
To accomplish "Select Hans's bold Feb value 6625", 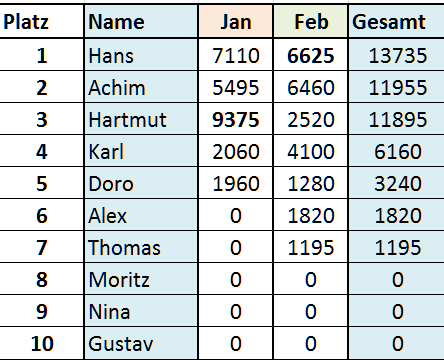I will pyautogui.click(x=311, y=55).
